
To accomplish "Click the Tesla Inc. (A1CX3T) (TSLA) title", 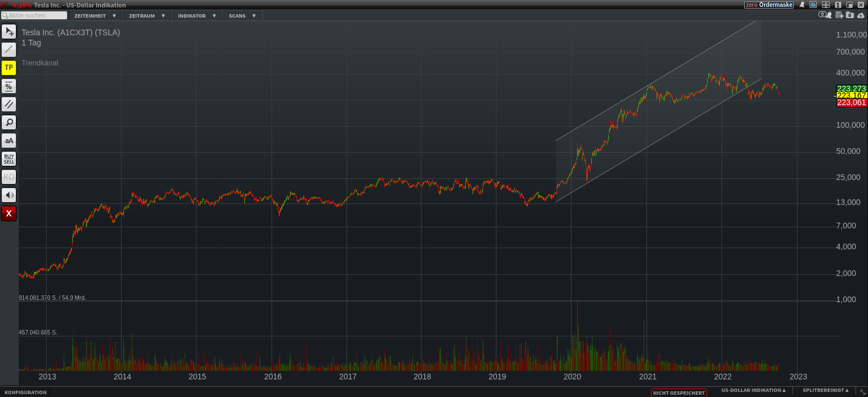I will pyautogui.click(x=71, y=32).
